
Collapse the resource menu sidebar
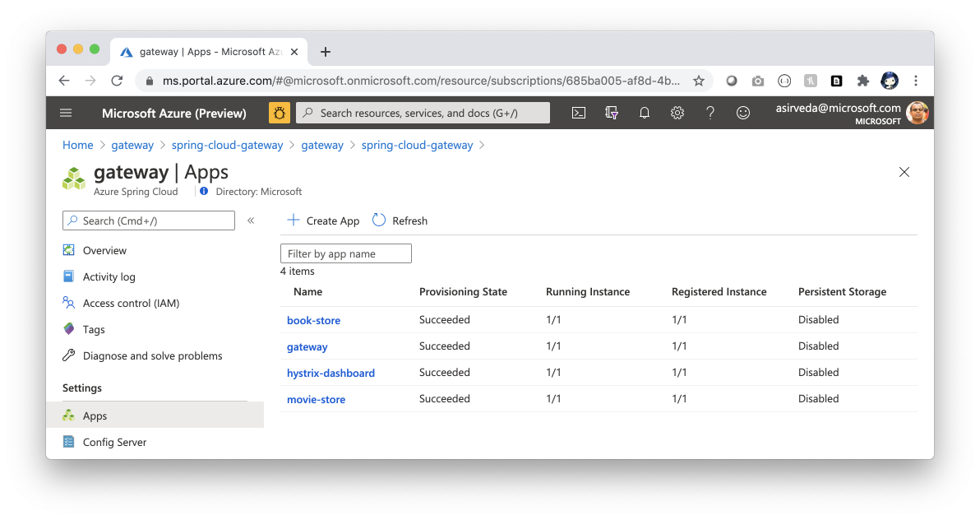click(251, 221)
